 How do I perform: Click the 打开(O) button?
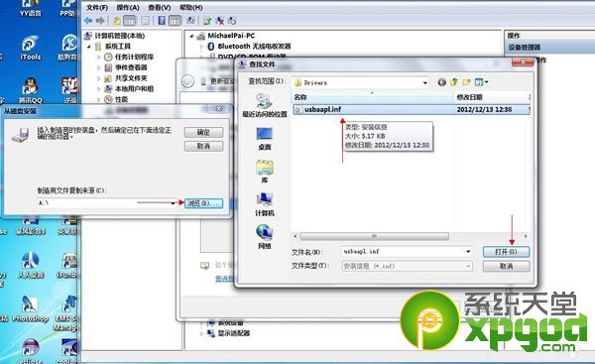click(506, 252)
